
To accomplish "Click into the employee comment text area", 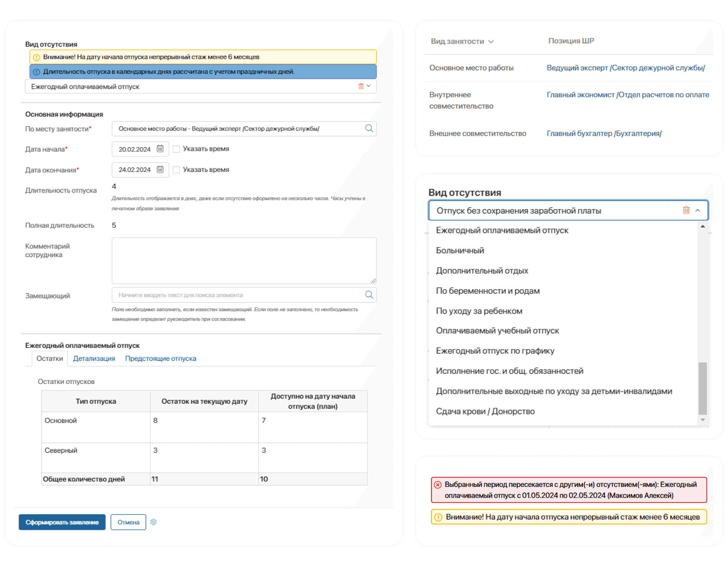I will coord(244,260).
